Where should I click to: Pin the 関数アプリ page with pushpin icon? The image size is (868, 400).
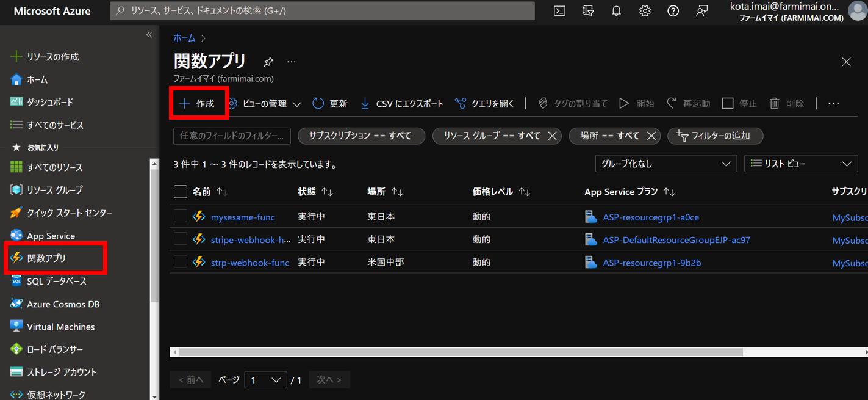click(x=268, y=62)
